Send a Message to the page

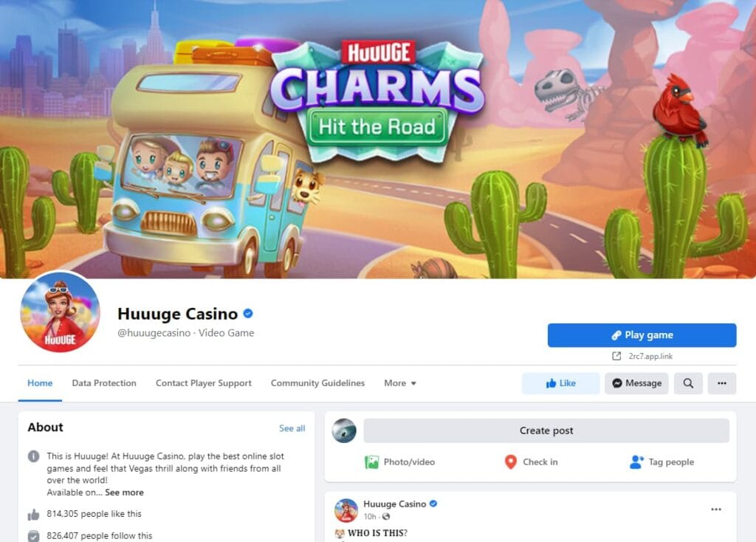[x=636, y=383]
